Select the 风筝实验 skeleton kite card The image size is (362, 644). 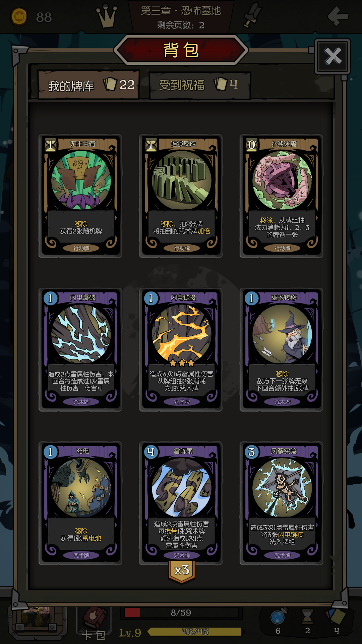282,503
